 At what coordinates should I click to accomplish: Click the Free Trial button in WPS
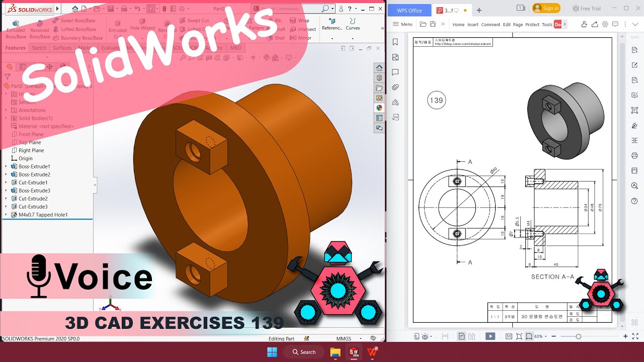pos(587,9)
